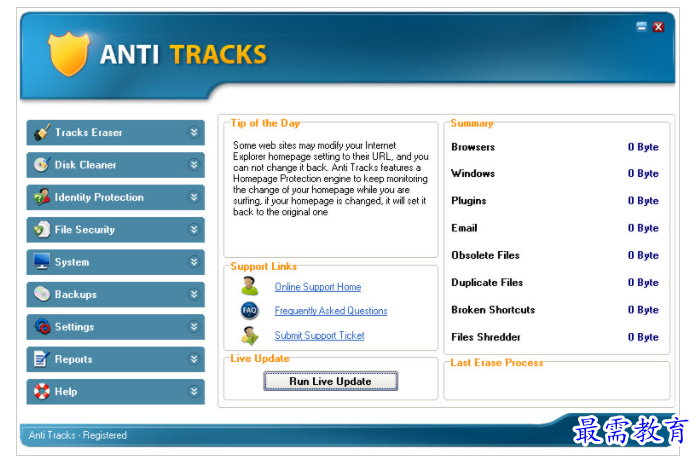Screen dimensions: 697x462
Task: Click the Anti Tracks shield logo
Action: pos(68,54)
